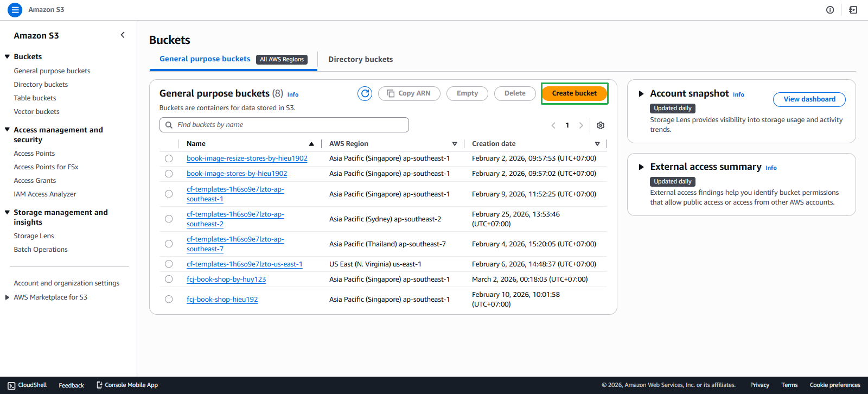Image resolution: width=868 pixels, height=394 pixels.
Task: Open Privacy link in footer
Action: [759, 385]
